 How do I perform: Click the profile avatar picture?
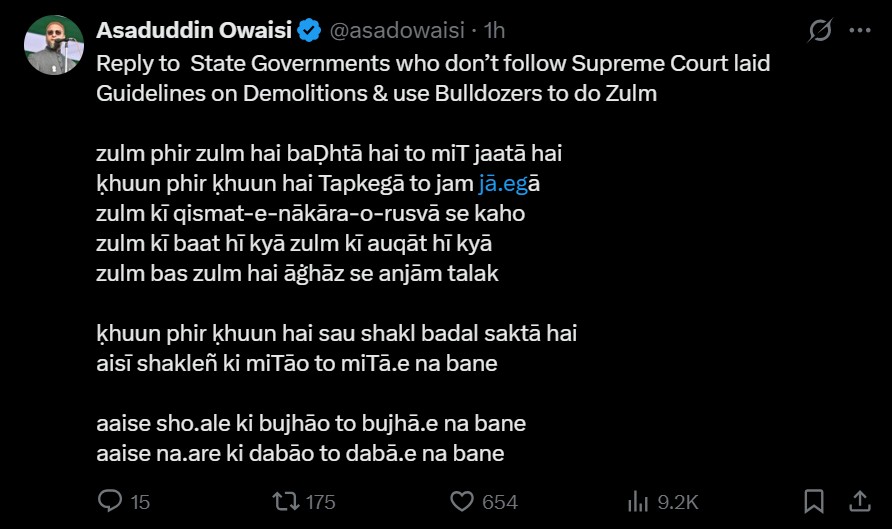pos(55,44)
